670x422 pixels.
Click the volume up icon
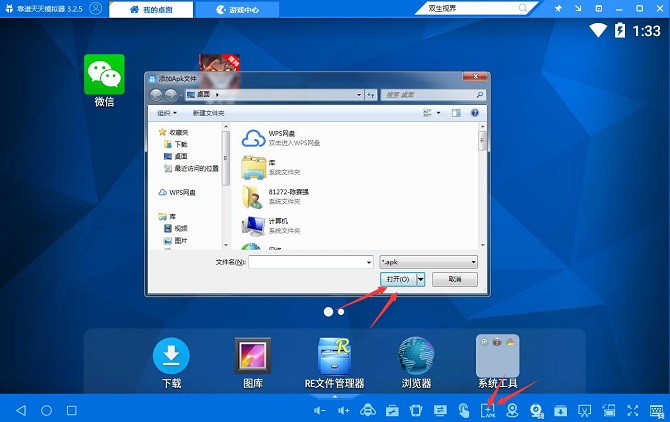[x=344, y=410]
